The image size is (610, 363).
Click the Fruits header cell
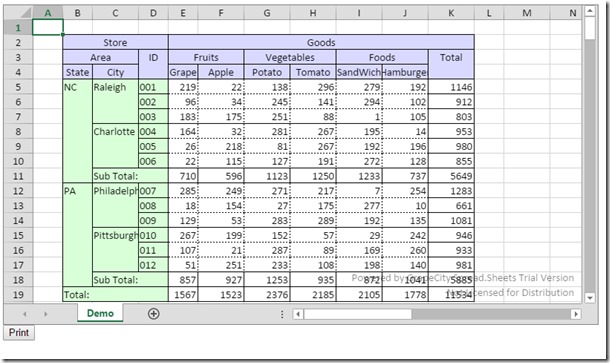206,57
